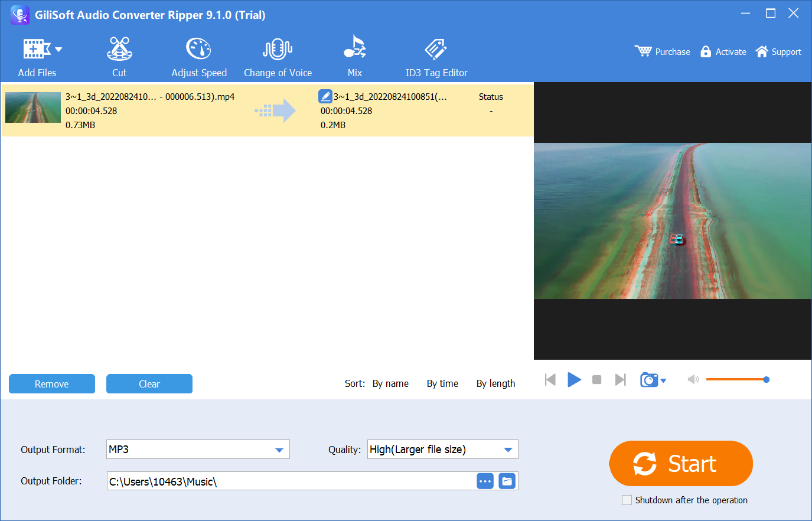
Task: Edit the output file name with pencil icon
Action: (x=325, y=96)
